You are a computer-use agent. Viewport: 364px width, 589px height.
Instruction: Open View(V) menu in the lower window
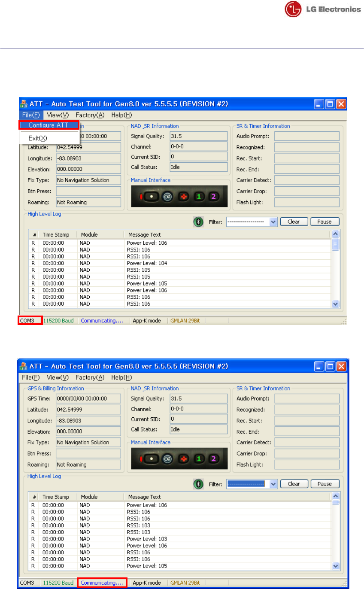click(58, 377)
